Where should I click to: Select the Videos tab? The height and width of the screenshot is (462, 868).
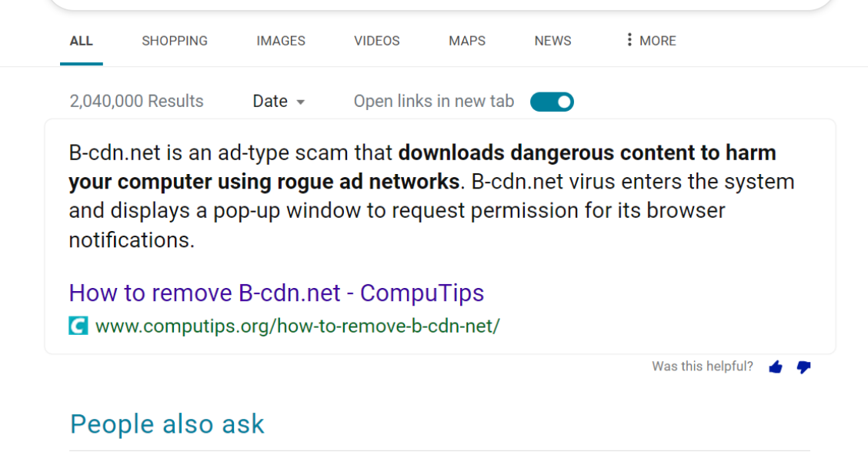[x=376, y=41]
